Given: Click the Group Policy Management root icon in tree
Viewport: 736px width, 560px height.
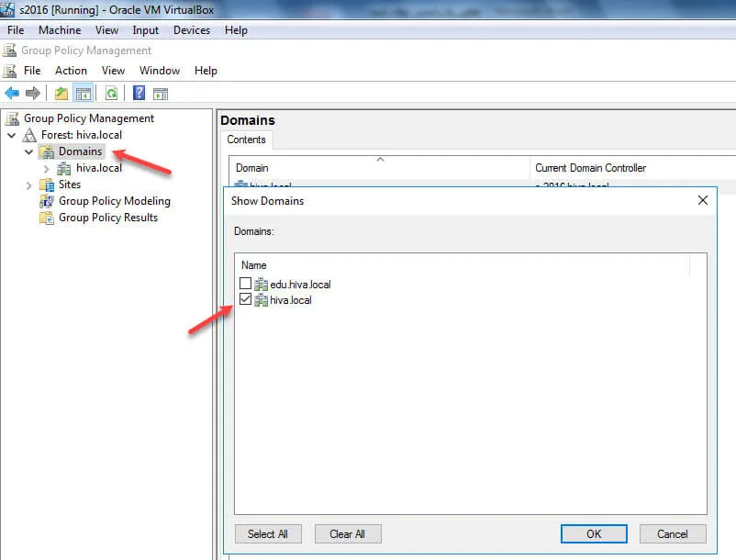Looking at the screenshot, I should (12, 118).
